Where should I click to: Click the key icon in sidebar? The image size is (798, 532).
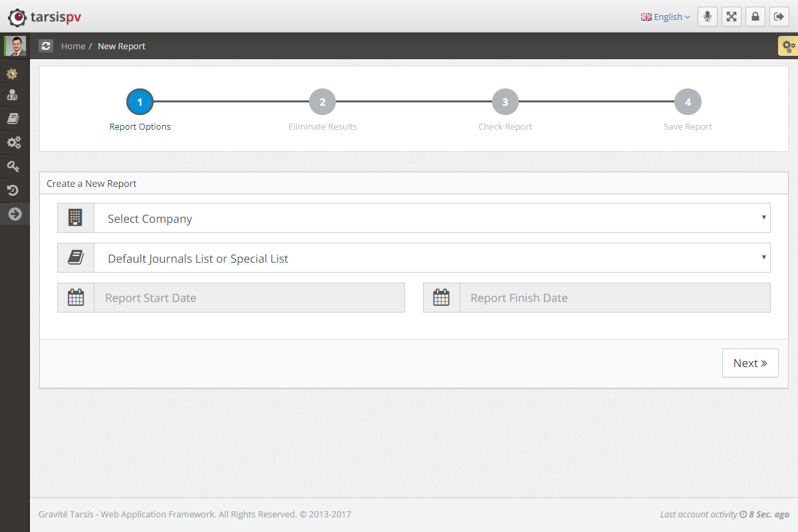13,166
